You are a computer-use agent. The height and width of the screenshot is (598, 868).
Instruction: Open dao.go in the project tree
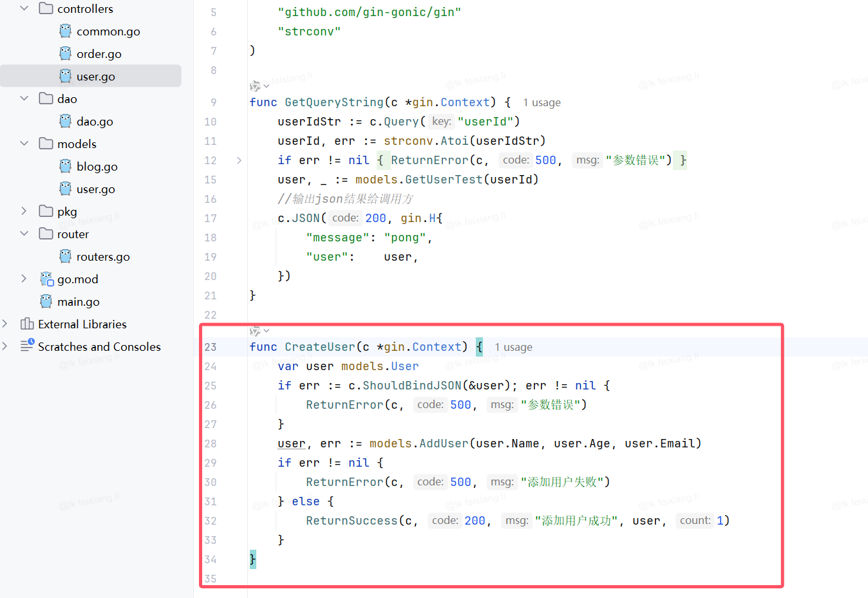click(95, 122)
